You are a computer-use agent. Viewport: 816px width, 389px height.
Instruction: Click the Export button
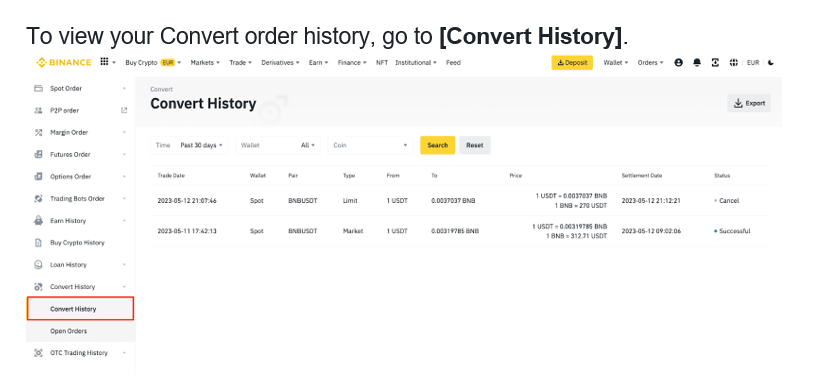pyautogui.click(x=749, y=103)
